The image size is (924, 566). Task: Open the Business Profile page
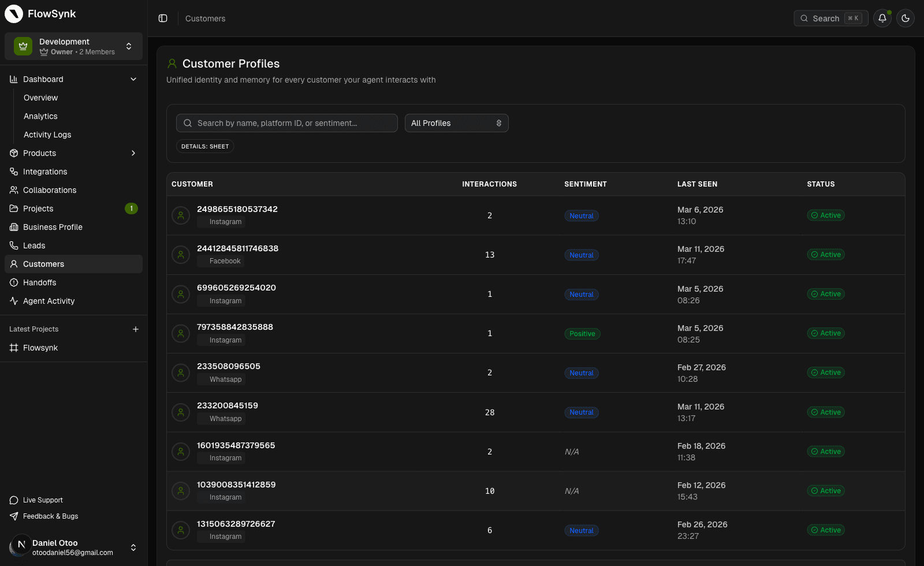pos(53,227)
